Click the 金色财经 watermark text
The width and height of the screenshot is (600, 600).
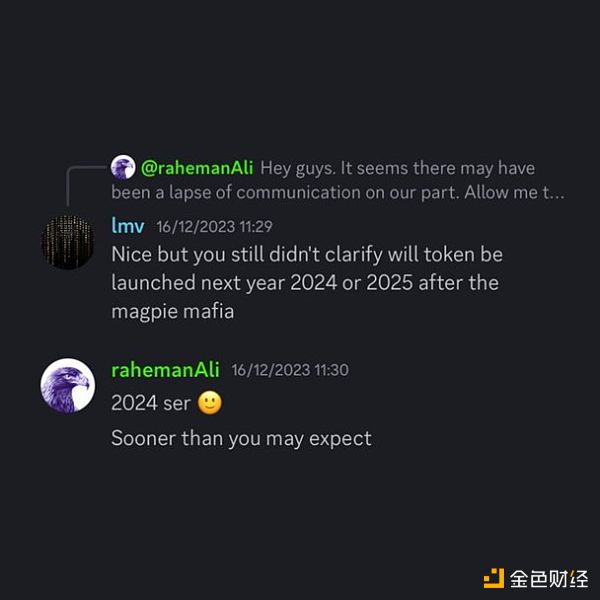pos(549,579)
